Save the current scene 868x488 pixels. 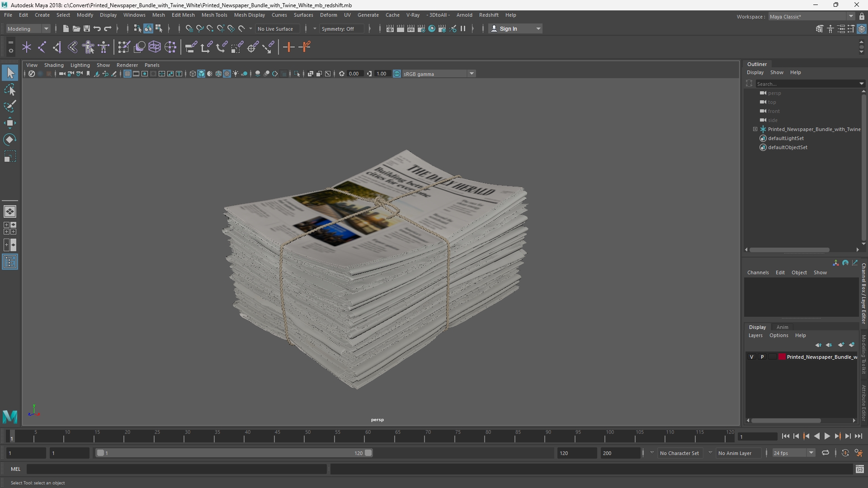(87, 28)
